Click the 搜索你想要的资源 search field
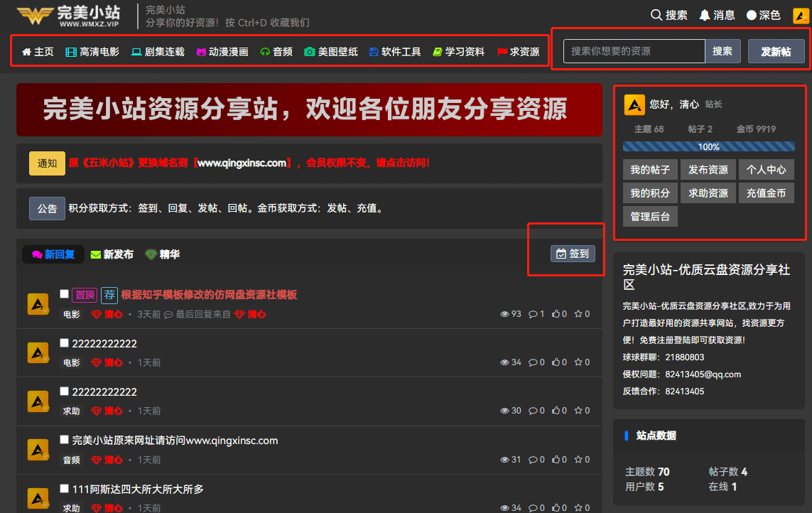Image resolution: width=812 pixels, height=513 pixels. click(634, 51)
